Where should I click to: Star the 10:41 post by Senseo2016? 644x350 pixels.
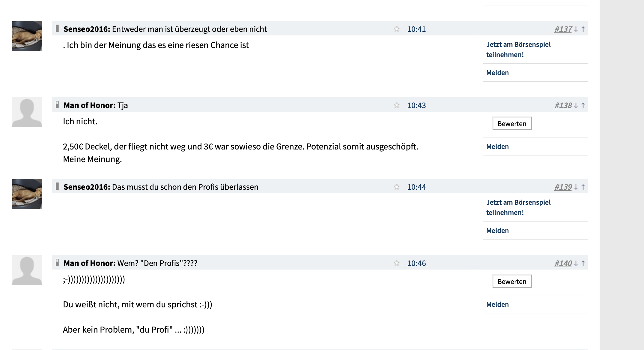click(x=397, y=29)
